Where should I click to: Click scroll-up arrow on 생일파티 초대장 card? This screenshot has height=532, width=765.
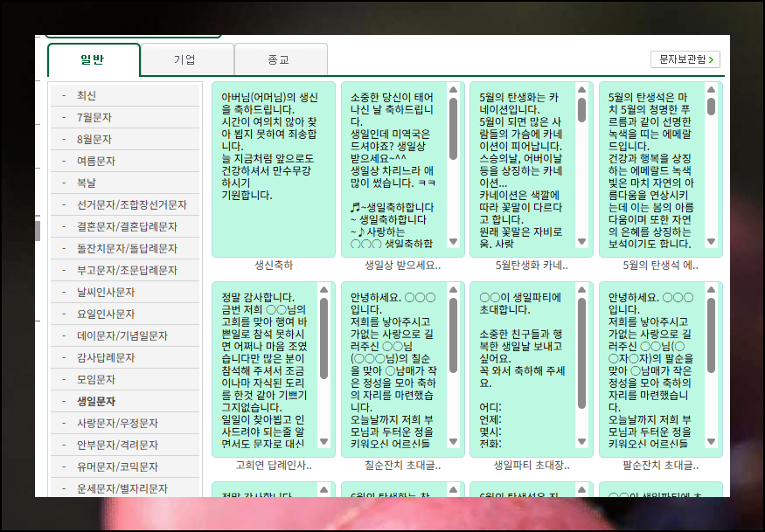coord(581,290)
